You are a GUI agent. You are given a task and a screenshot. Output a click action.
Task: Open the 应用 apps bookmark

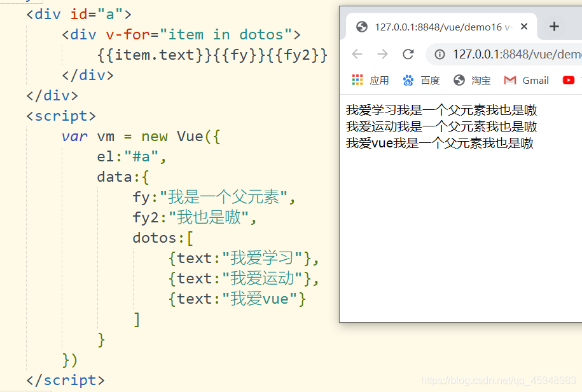[x=370, y=80]
